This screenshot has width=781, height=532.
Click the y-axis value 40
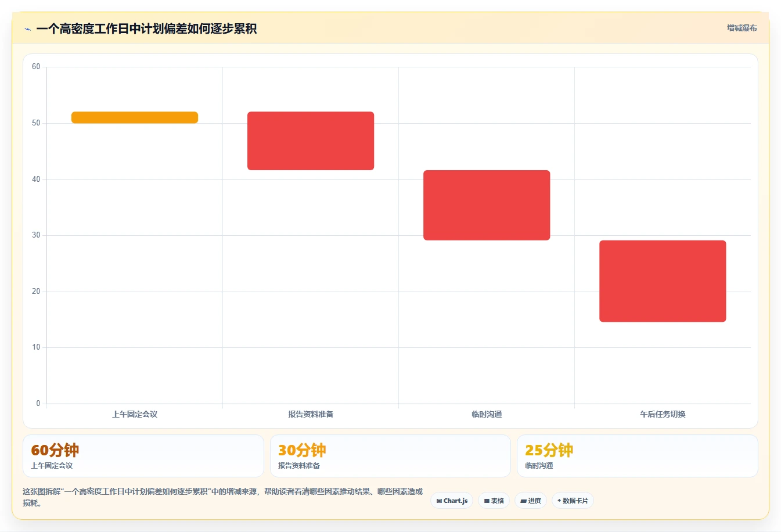click(x=36, y=179)
